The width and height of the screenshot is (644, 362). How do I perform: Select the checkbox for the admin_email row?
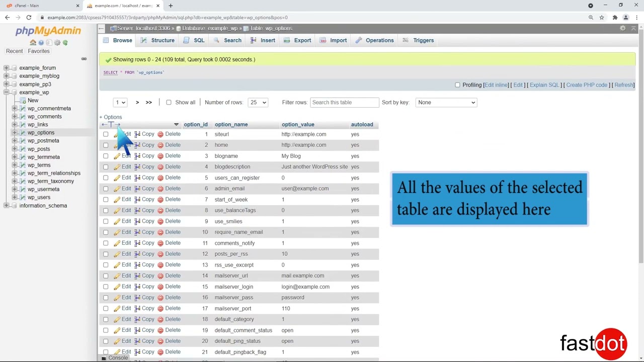coord(106,189)
